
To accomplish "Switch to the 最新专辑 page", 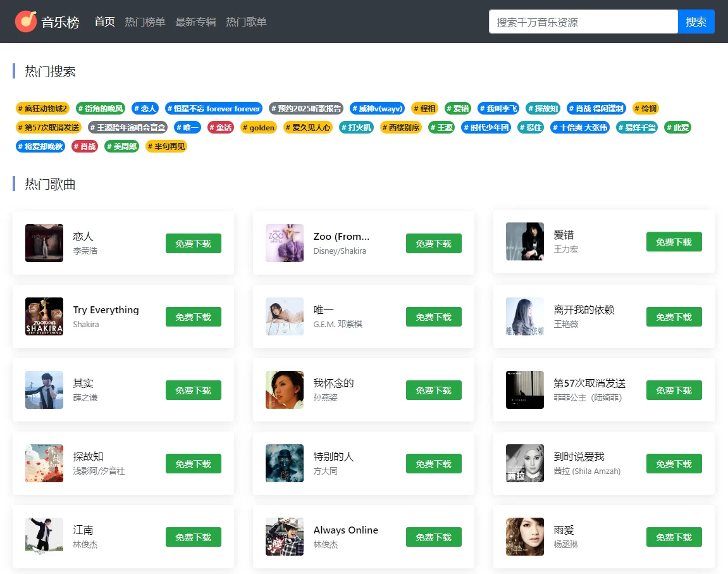I will point(195,22).
